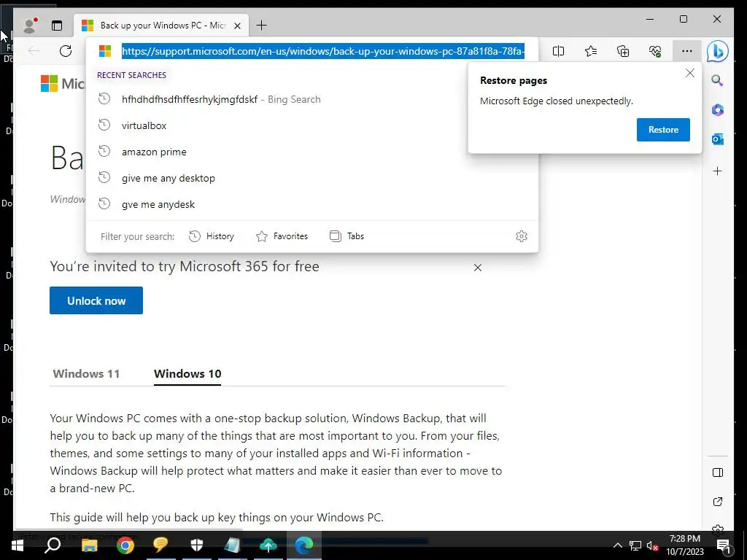
Task: Open the Edge profile icon
Action: (30, 26)
